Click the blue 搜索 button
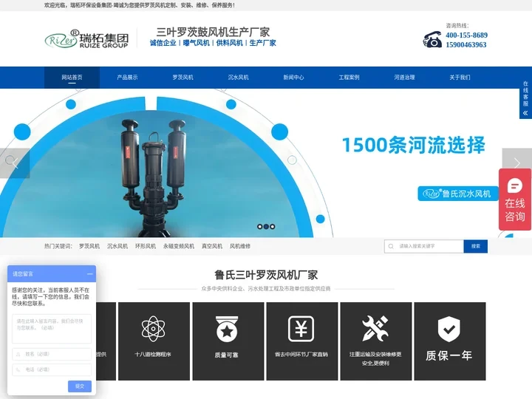 (476, 246)
